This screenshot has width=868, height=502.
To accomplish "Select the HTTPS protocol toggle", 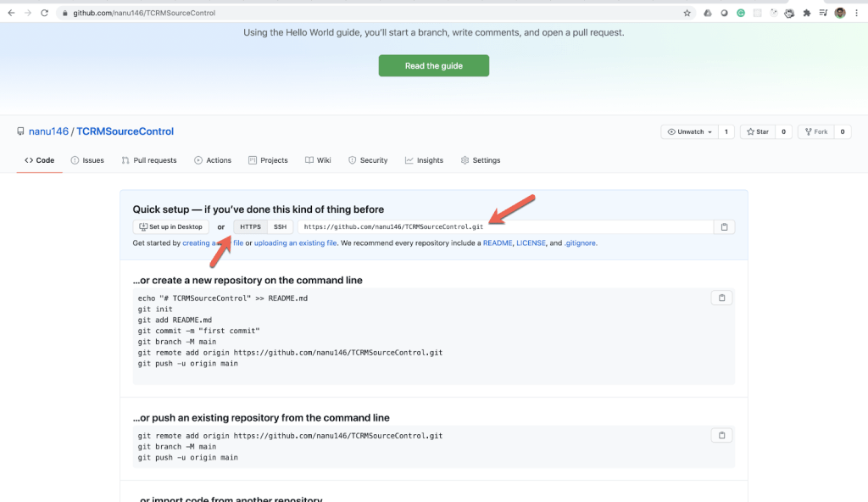I will point(250,227).
